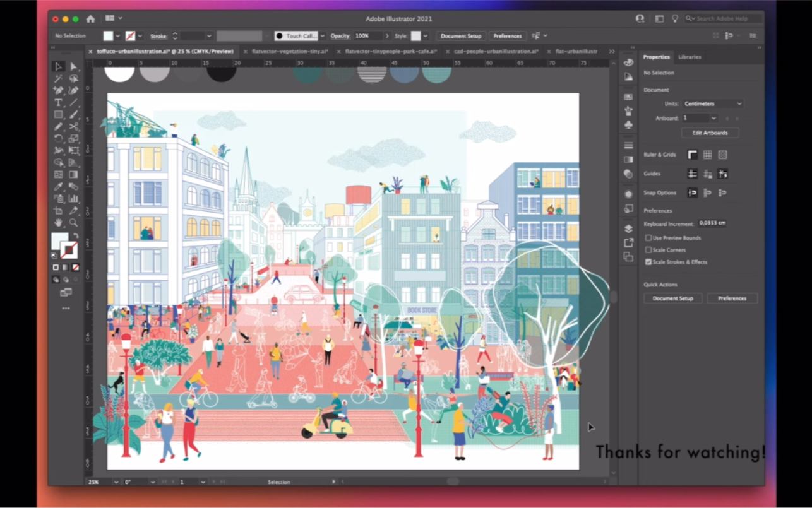Expand hidden document tabs double arrow
The image size is (812, 508).
point(611,52)
